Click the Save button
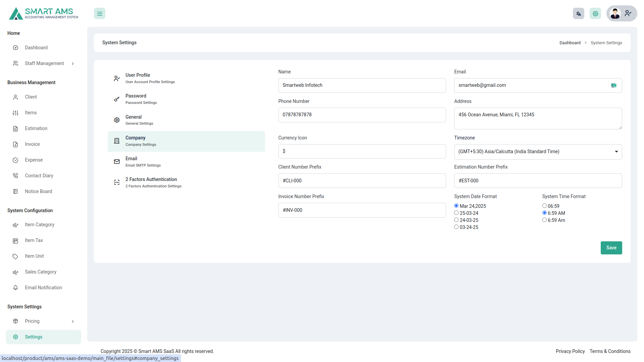644x362 pixels. coord(611,248)
